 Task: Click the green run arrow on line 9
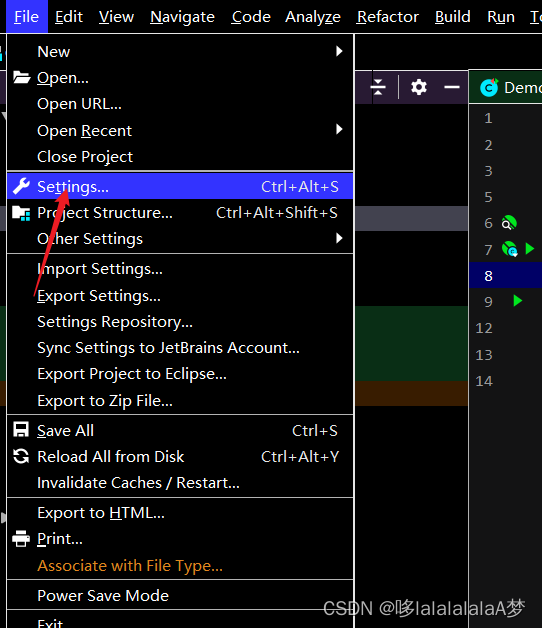(518, 301)
